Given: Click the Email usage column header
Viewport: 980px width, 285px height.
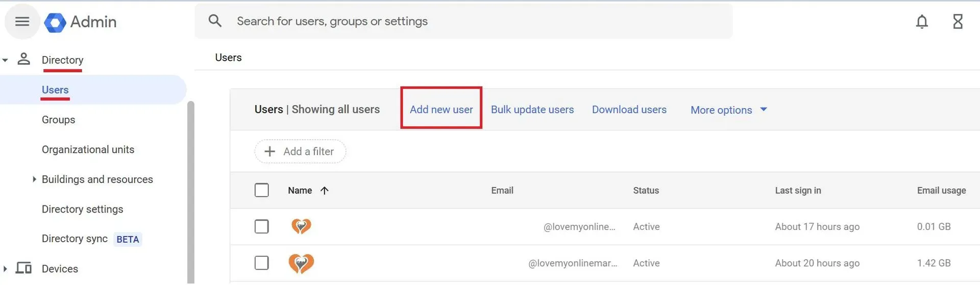Looking at the screenshot, I should 941,190.
